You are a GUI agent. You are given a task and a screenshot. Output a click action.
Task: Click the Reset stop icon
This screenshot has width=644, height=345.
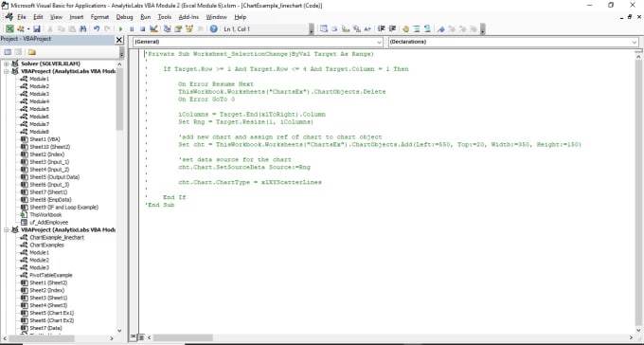[x=142, y=28]
